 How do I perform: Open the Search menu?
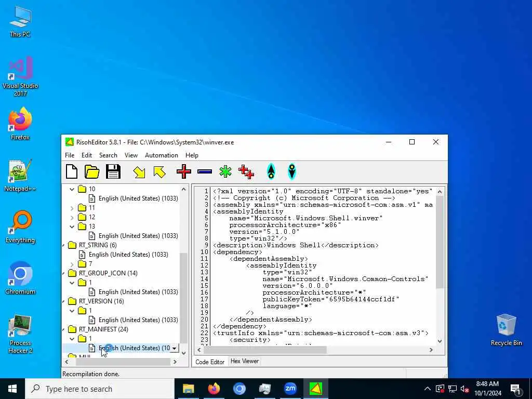click(x=108, y=155)
